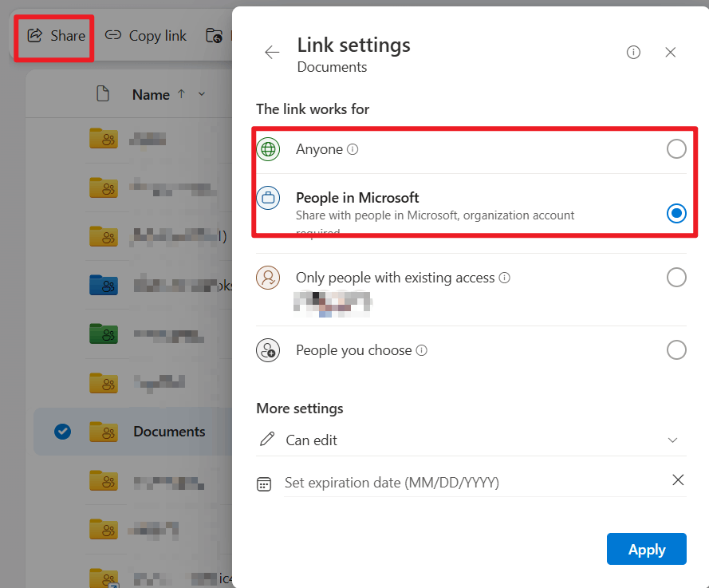Image resolution: width=709 pixels, height=588 pixels.
Task: Deselect Documents via its blue checkmark
Action: coord(62,432)
